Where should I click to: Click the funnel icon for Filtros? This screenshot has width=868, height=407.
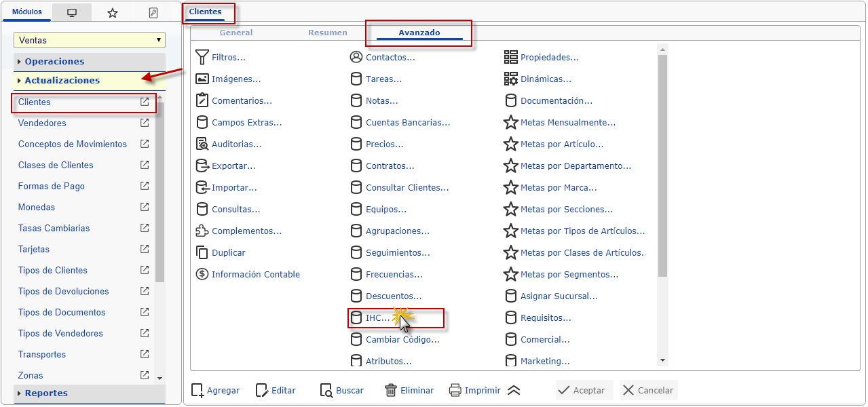click(x=202, y=57)
